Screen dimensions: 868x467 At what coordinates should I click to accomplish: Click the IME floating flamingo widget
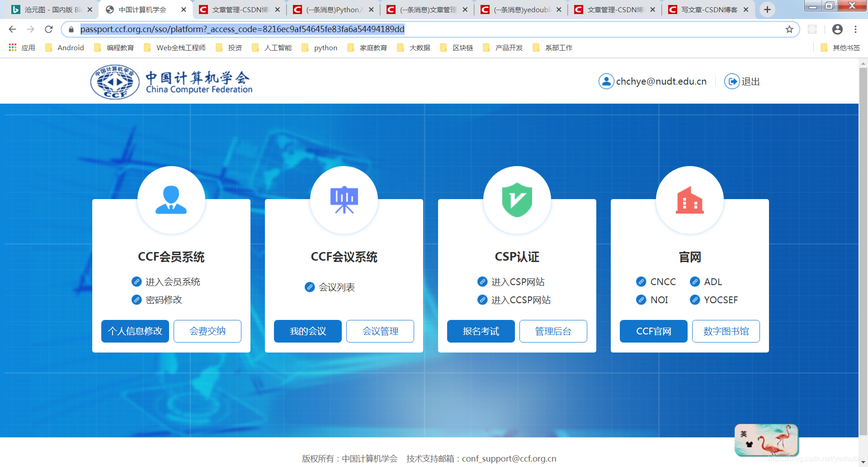coord(767,440)
